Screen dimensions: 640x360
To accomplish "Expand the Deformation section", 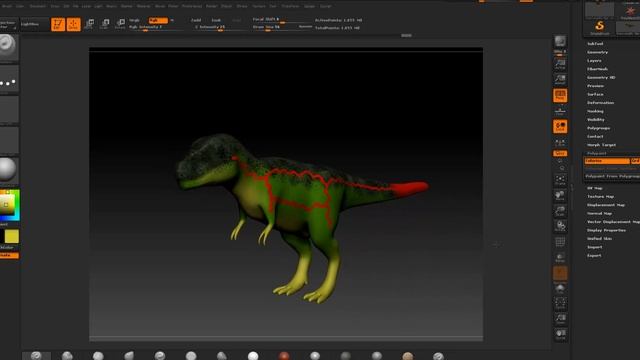I will [x=600, y=103].
